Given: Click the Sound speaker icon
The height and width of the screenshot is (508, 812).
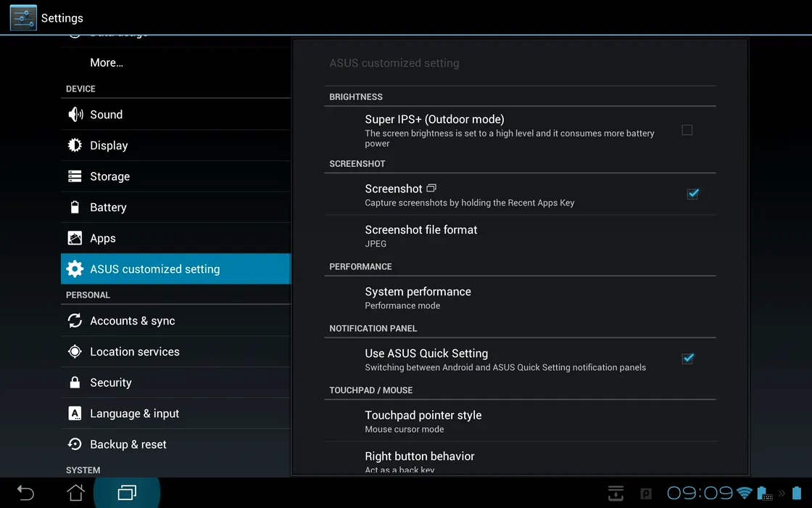Looking at the screenshot, I should click(x=75, y=114).
